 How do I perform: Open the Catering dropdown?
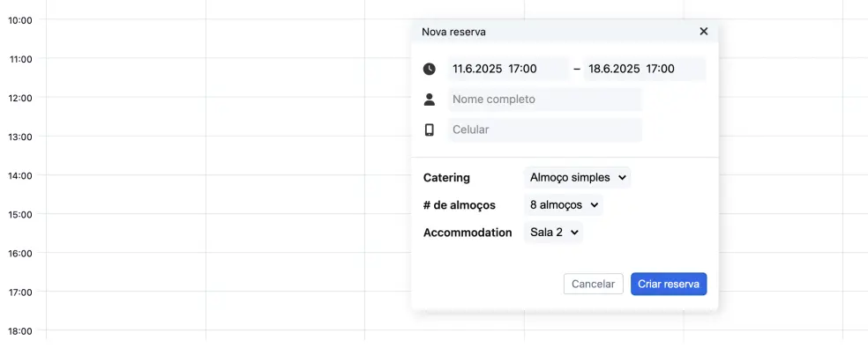tap(578, 178)
